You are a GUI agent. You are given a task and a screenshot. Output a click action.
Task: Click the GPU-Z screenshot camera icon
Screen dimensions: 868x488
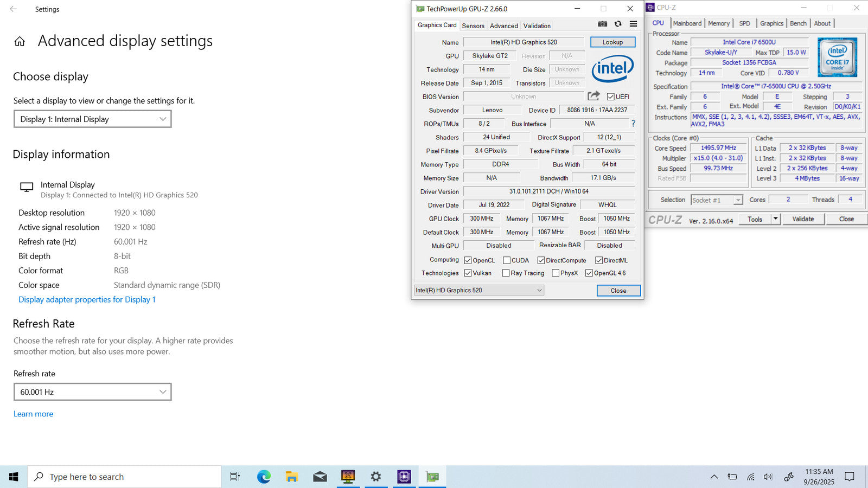602,24
